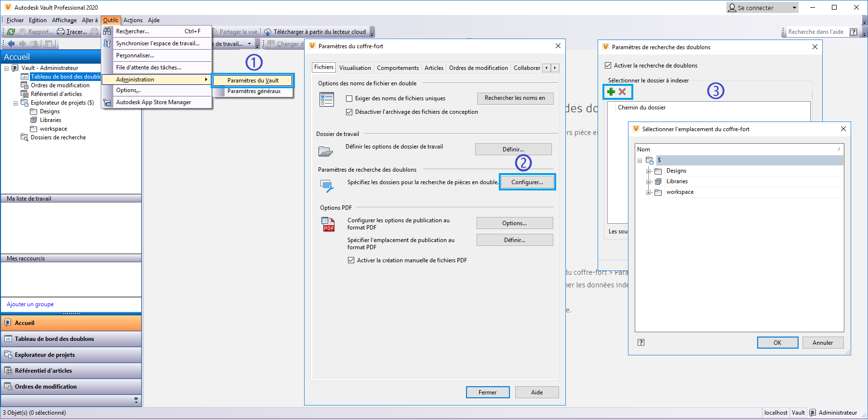868x419 pixels.
Task: Click the Ajouter un groupe link
Action: click(x=30, y=304)
